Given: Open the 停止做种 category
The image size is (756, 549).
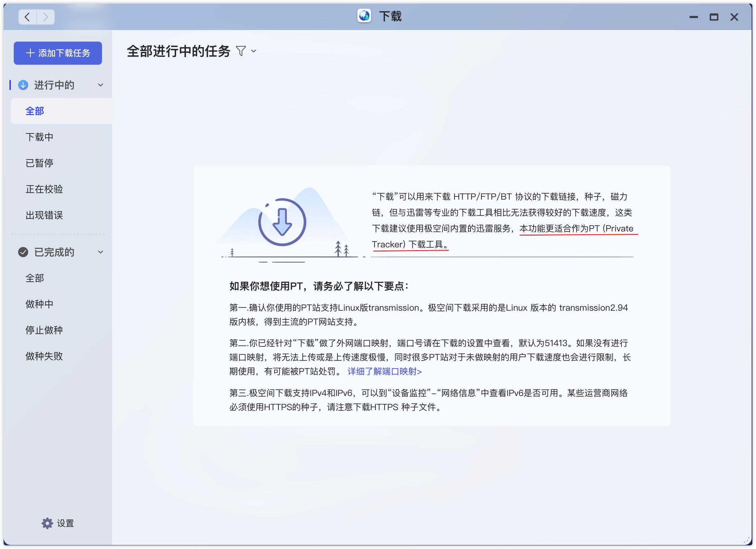Looking at the screenshot, I should click(x=44, y=330).
